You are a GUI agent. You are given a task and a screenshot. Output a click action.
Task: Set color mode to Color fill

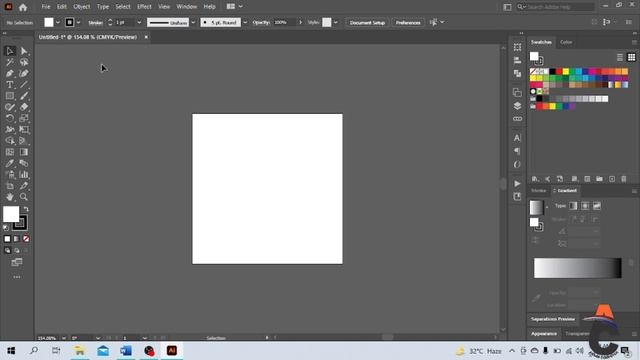pyautogui.click(x=7, y=239)
